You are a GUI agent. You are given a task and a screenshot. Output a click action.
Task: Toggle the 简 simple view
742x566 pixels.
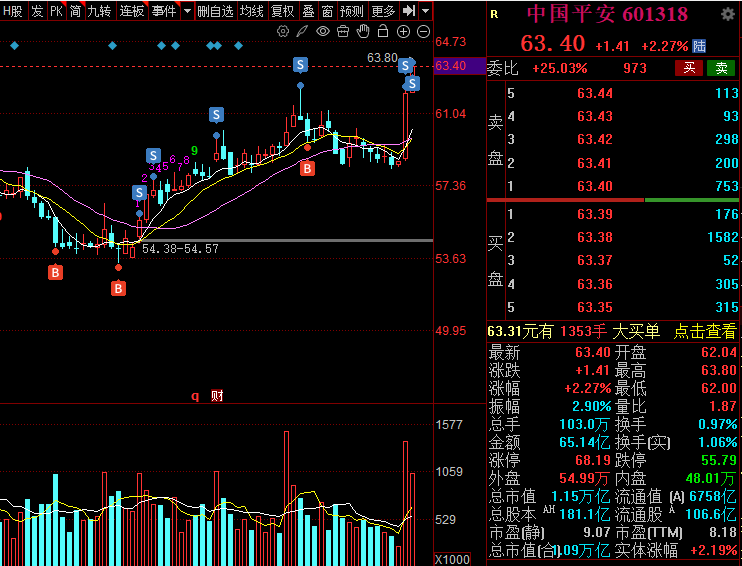click(75, 10)
